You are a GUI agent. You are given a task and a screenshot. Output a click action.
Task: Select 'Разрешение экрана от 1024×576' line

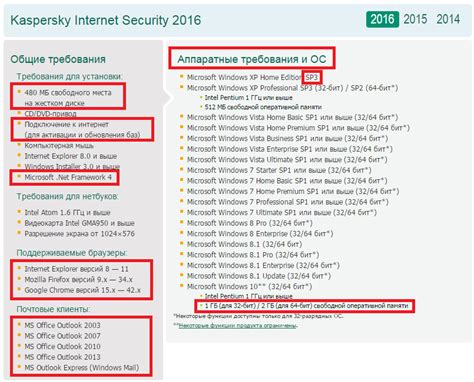click(80, 234)
